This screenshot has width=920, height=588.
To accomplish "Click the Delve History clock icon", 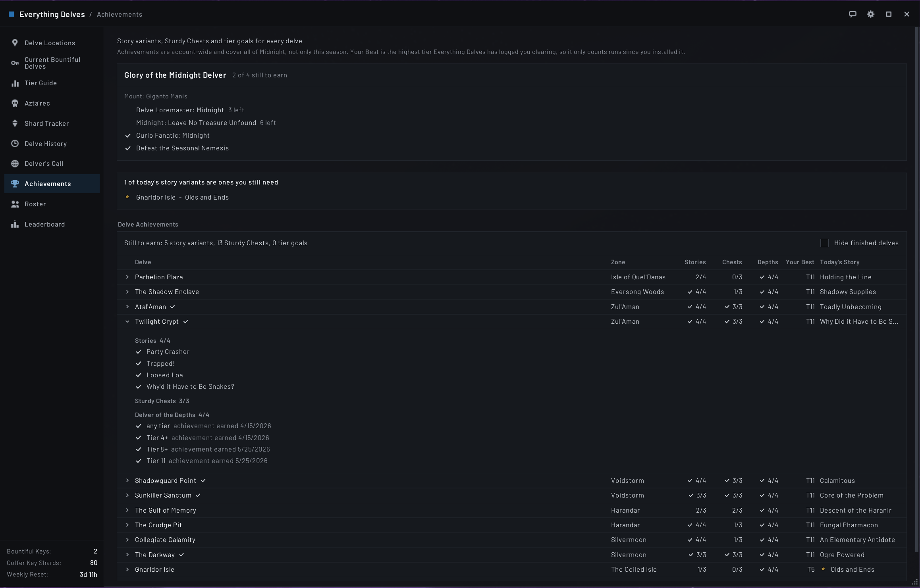I will pyautogui.click(x=15, y=144).
